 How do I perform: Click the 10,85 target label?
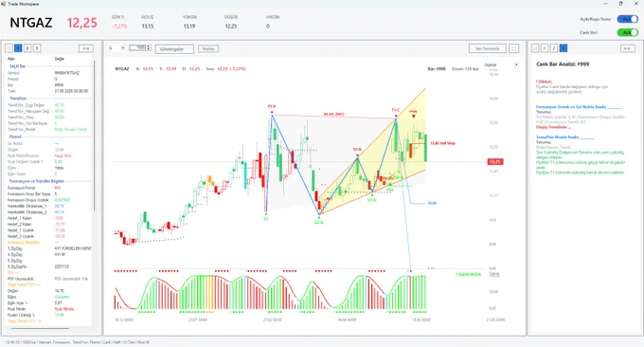tap(432, 203)
